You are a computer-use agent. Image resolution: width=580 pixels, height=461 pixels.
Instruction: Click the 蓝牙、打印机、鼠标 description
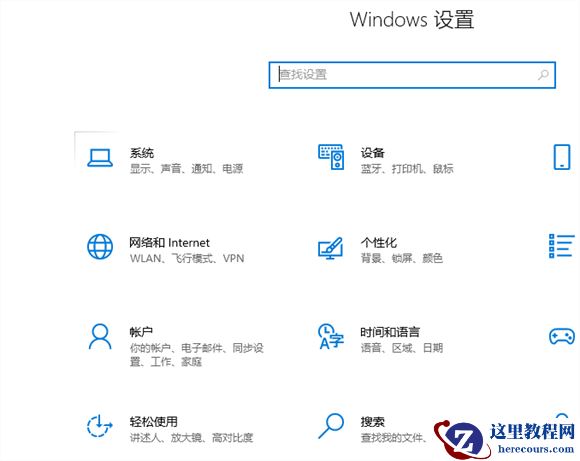(x=407, y=169)
